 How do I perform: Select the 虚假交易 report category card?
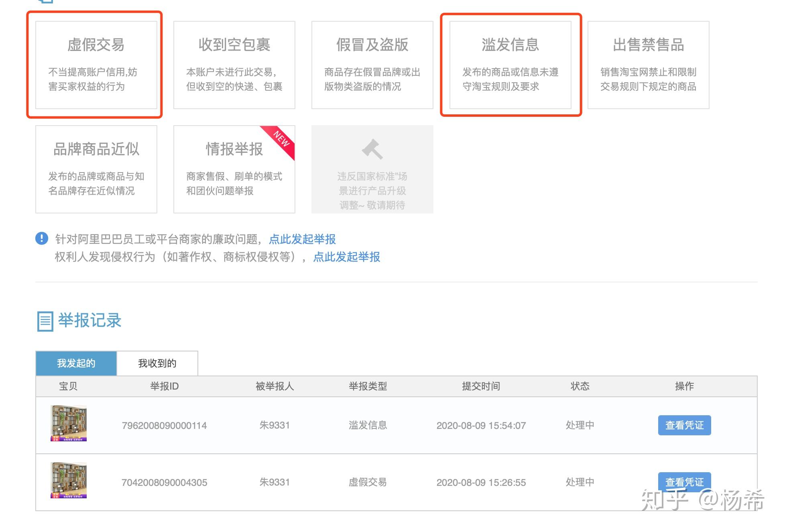pyautogui.click(x=96, y=65)
